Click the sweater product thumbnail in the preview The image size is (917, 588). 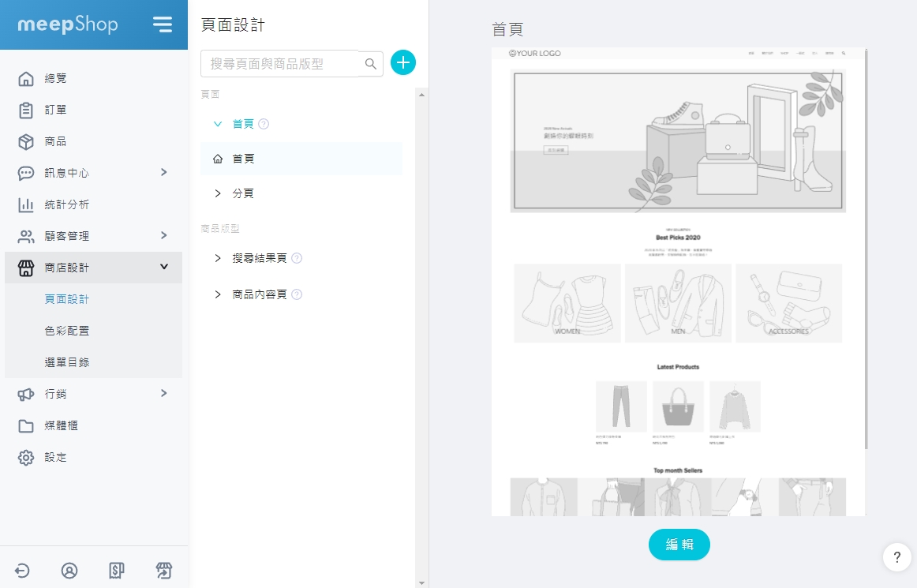pos(735,406)
